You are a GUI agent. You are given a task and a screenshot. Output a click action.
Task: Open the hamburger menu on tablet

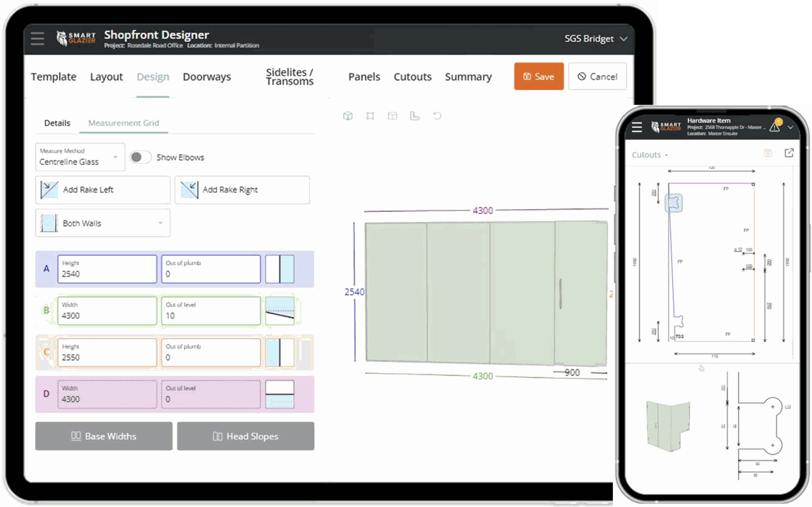[x=37, y=39]
